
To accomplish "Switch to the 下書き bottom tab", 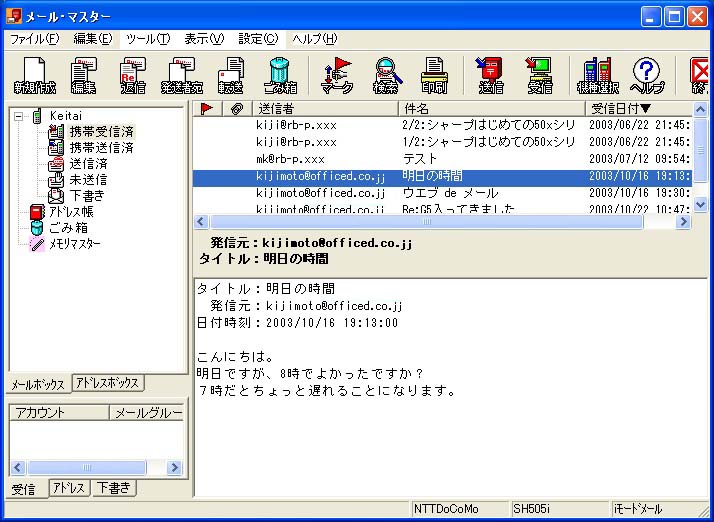I will point(115,488).
